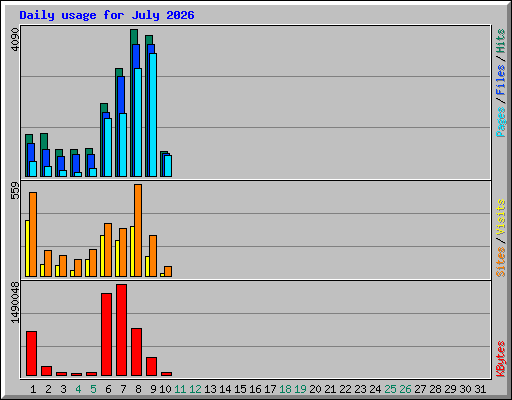The width and height of the screenshot is (512, 400).
Task: Click the green x-axis day label 5
Action: pyautogui.click(x=93, y=389)
